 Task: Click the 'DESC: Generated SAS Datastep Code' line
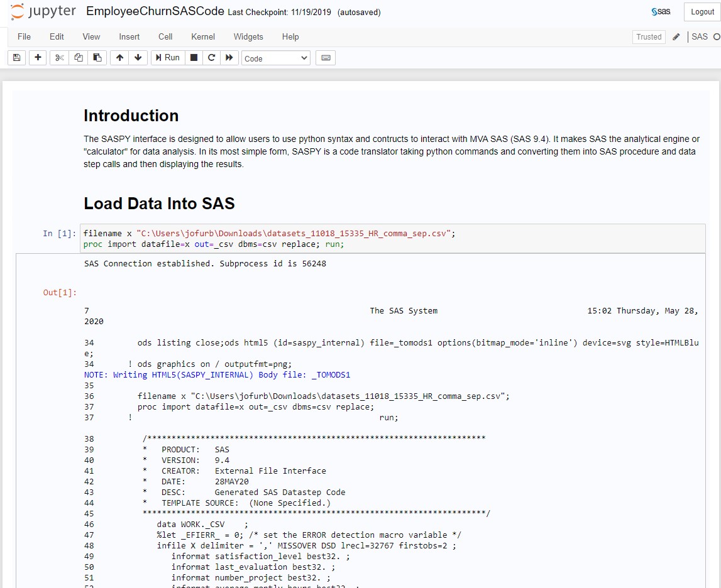click(244, 492)
